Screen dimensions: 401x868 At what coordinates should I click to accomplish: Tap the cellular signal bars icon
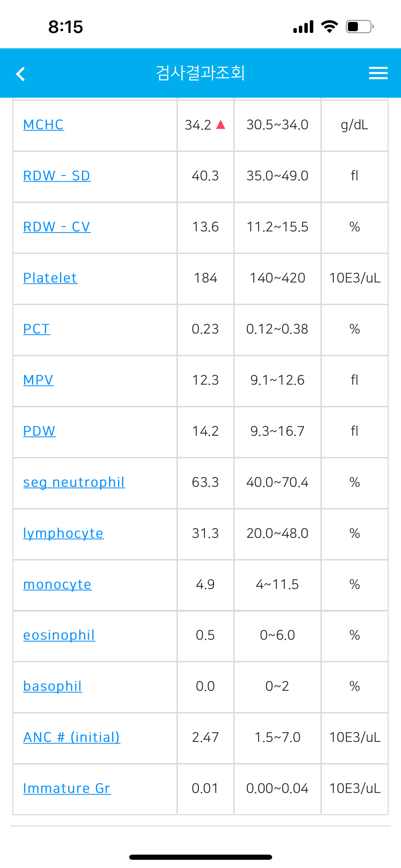(x=303, y=26)
